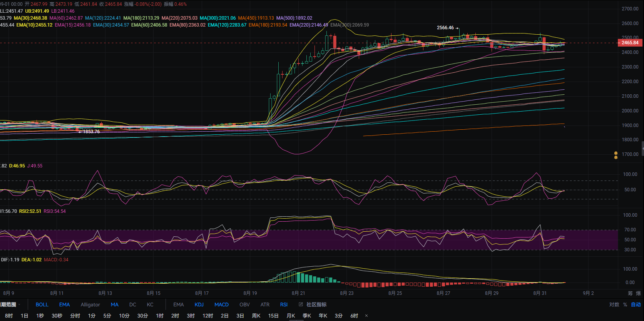
Task: Click the current price tag 2465.84
Action: [630, 43]
